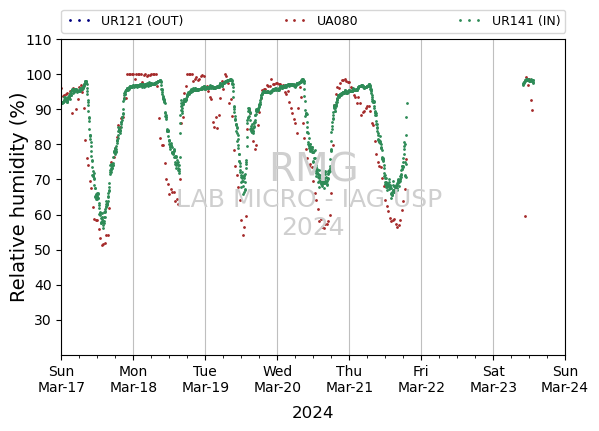Viewport: 599px width, 431px height.
Task: Click the Mon Mar-18 x-axis label
Action: click(x=133, y=379)
